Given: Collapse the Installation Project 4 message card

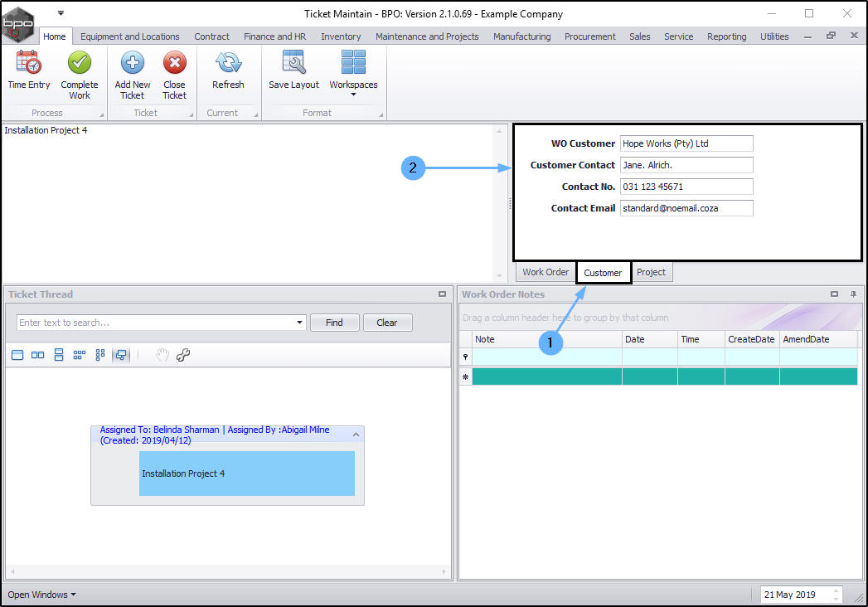Looking at the screenshot, I should (x=356, y=435).
